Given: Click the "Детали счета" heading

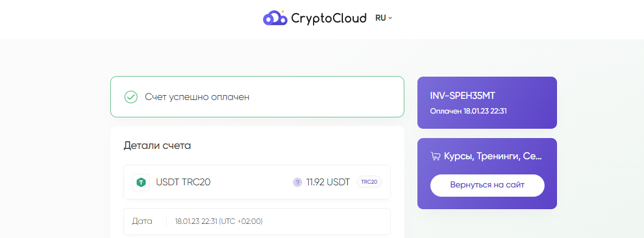Looking at the screenshot, I should pyautogui.click(x=157, y=146).
